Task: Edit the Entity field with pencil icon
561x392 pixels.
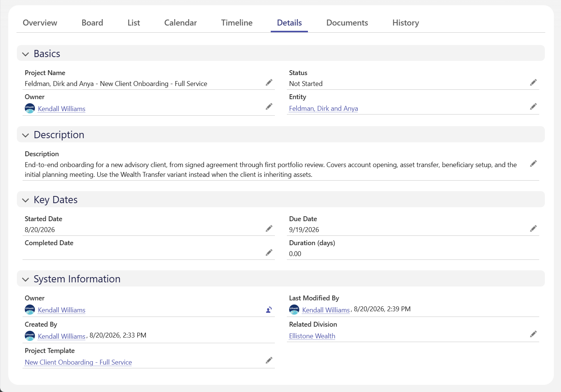Action: point(533,107)
